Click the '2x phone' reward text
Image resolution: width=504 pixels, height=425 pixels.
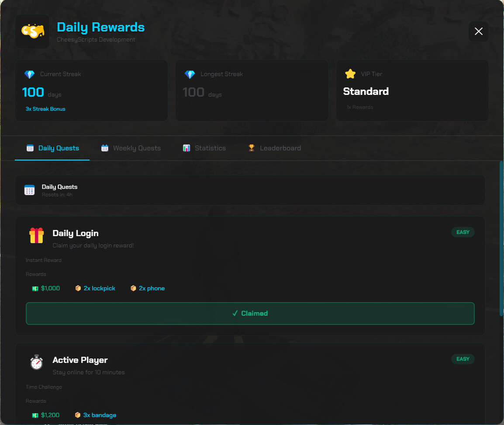[152, 289]
